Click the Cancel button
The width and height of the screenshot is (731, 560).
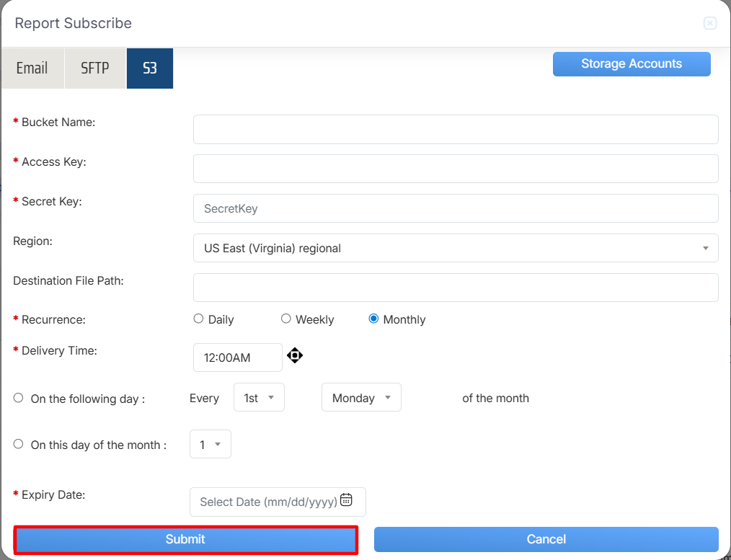pos(546,539)
